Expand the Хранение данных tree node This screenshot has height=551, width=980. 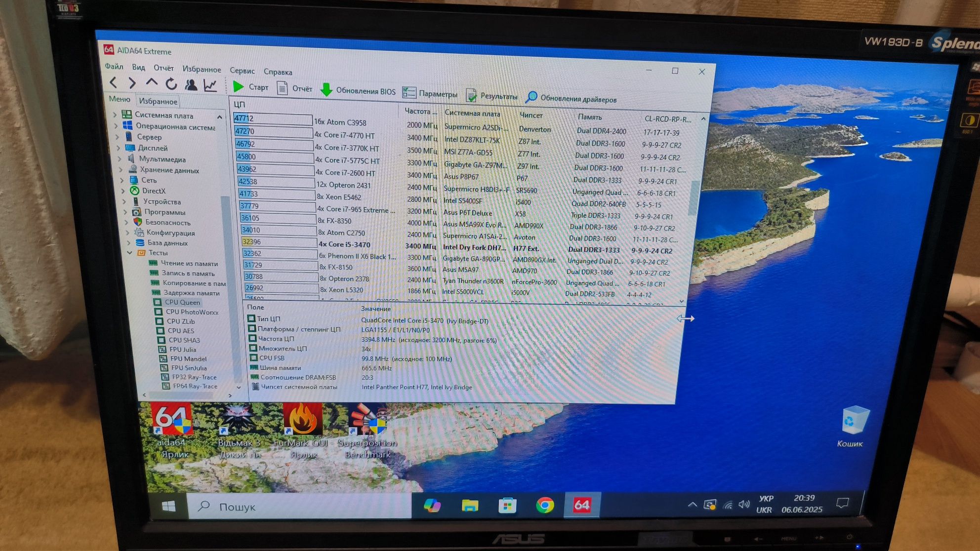(x=122, y=170)
